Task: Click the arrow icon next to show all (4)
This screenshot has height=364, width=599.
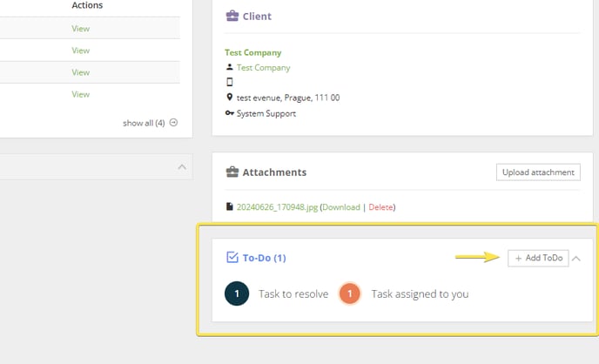Action: pos(173,123)
